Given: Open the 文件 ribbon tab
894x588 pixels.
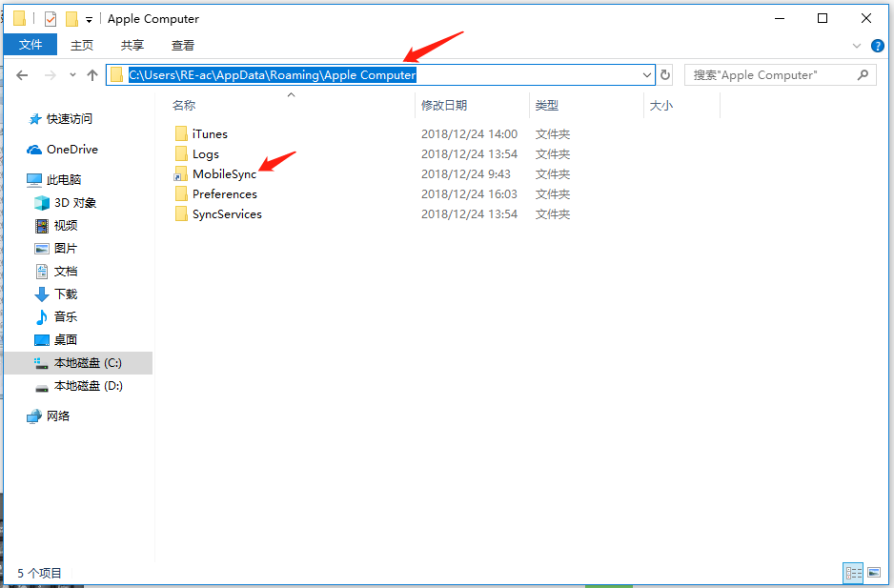Looking at the screenshot, I should click(30, 45).
